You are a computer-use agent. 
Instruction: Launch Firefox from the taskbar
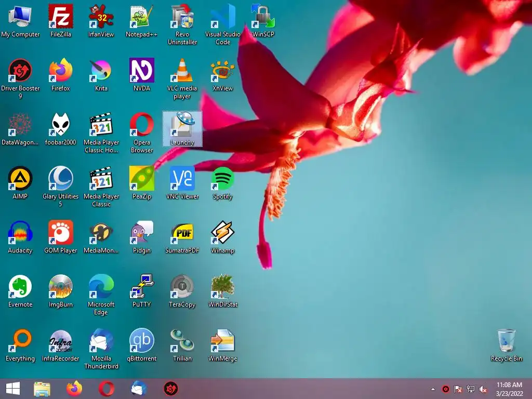[74, 389]
